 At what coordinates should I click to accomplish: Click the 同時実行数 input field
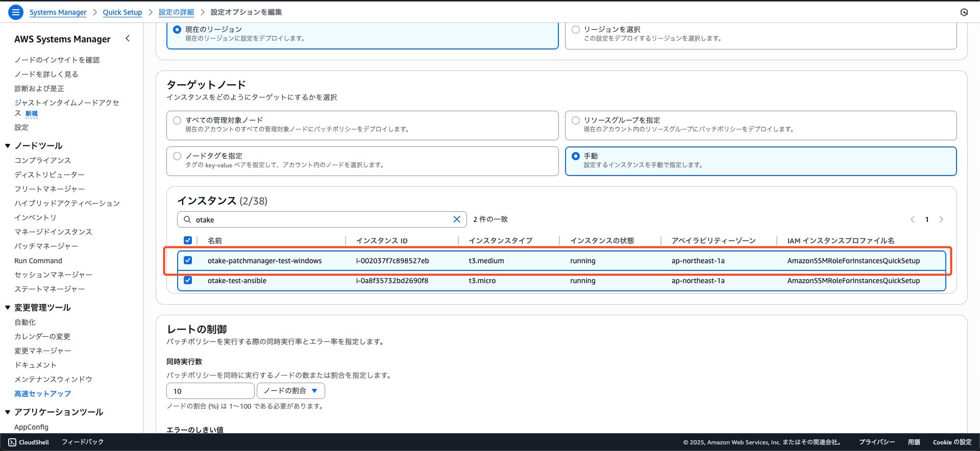coord(210,391)
